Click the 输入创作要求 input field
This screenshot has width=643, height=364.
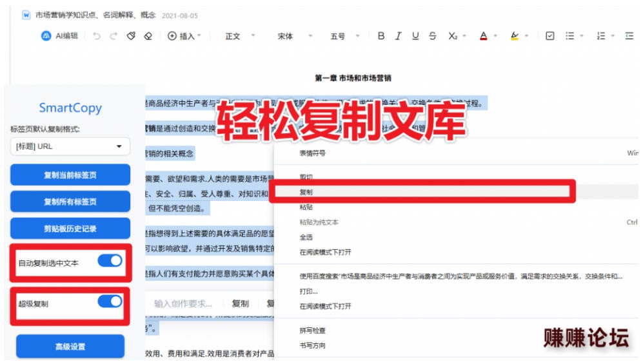point(183,303)
